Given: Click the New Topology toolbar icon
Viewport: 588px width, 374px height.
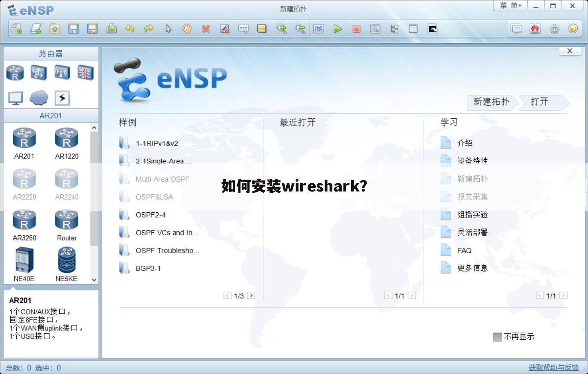Looking at the screenshot, I should 17,29.
